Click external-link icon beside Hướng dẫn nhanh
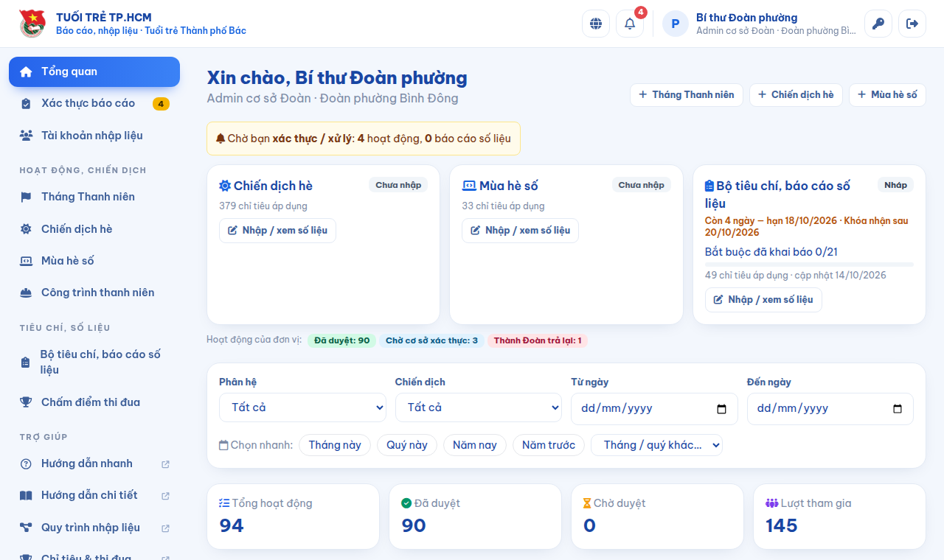Image resolution: width=944 pixels, height=560 pixels. tap(165, 464)
